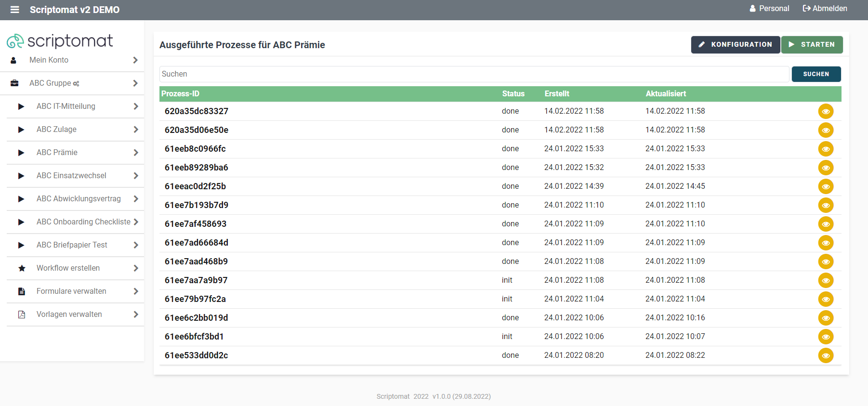
Task: Click the user icon beside Mein Konto
Action: (13, 60)
